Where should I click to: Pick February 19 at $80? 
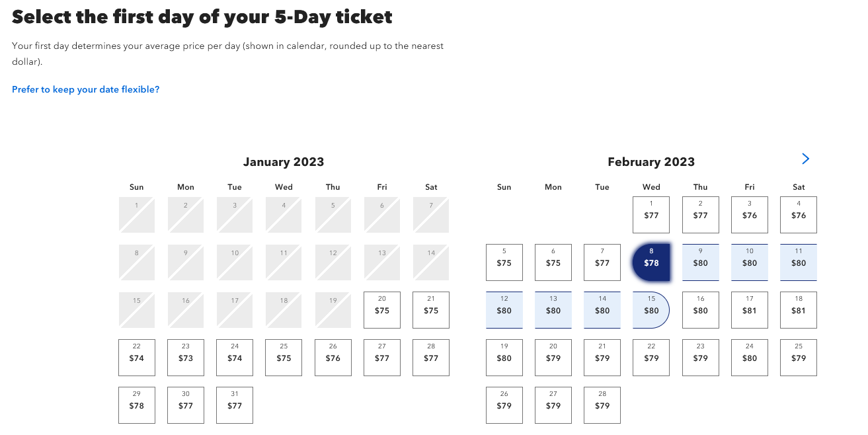click(x=504, y=358)
